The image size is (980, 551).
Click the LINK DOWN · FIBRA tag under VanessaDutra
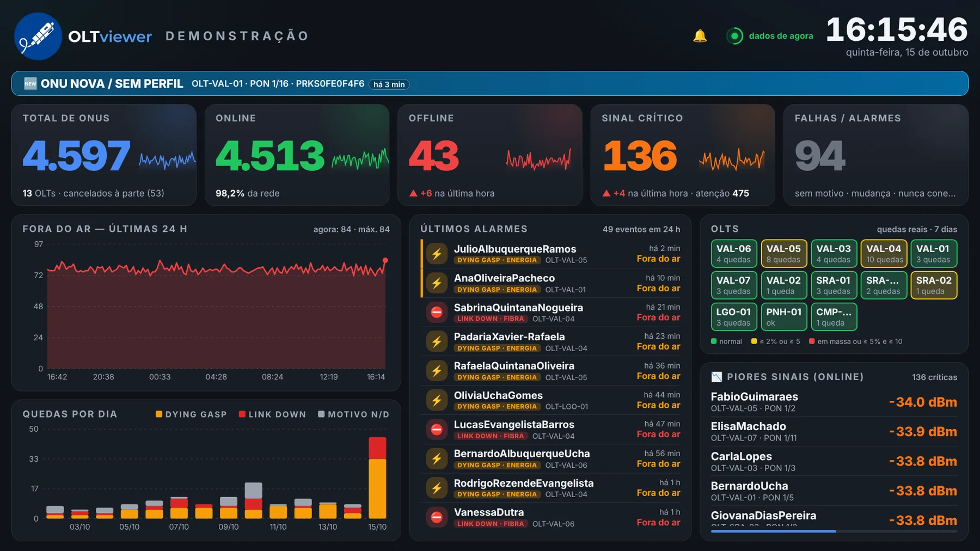click(491, 524)
